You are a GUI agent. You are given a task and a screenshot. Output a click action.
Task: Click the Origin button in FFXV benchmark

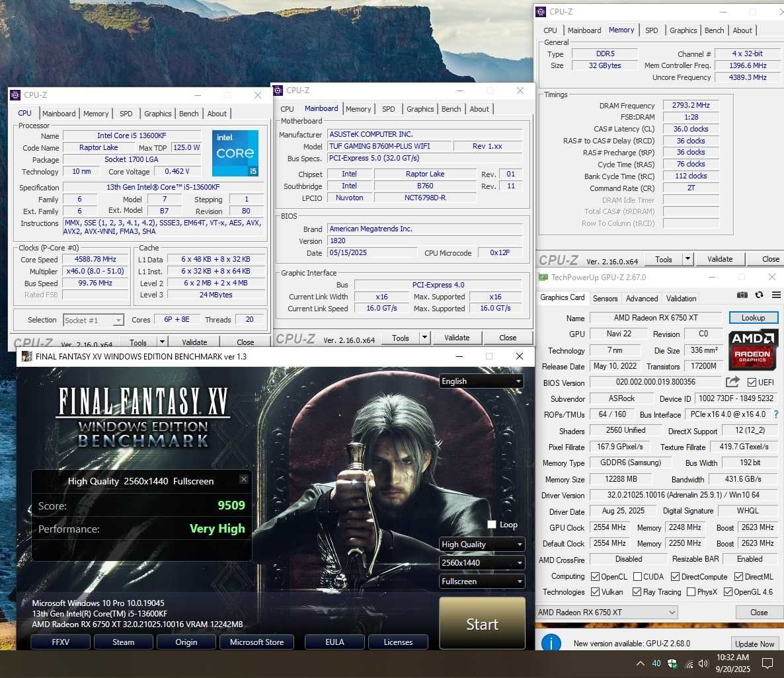186,642
